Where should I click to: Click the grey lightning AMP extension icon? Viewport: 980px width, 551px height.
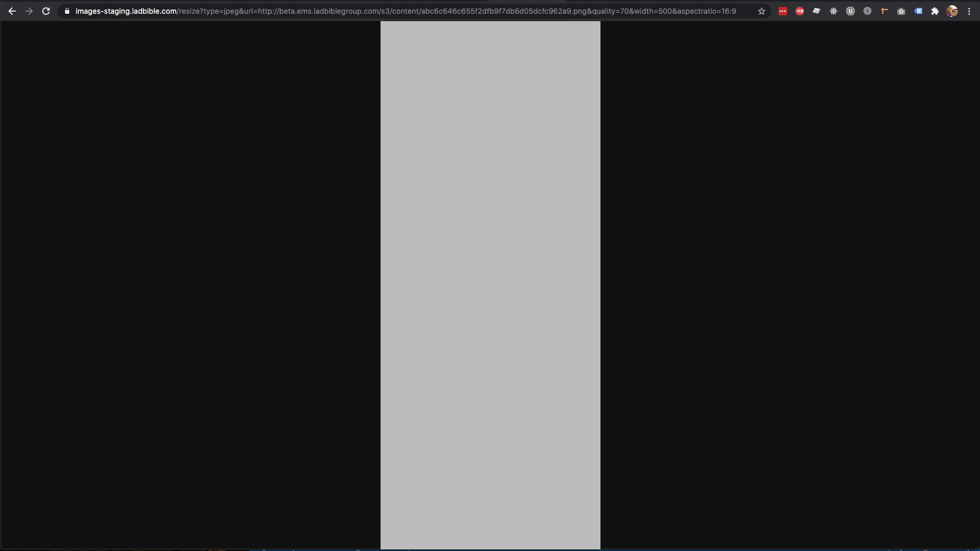[867, 11]
